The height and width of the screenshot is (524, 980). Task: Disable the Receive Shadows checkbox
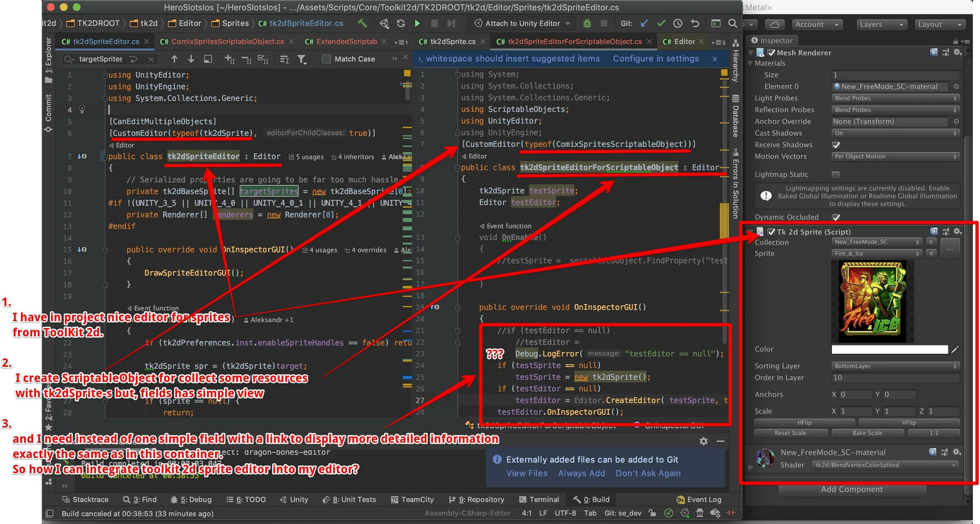(836, 145)
